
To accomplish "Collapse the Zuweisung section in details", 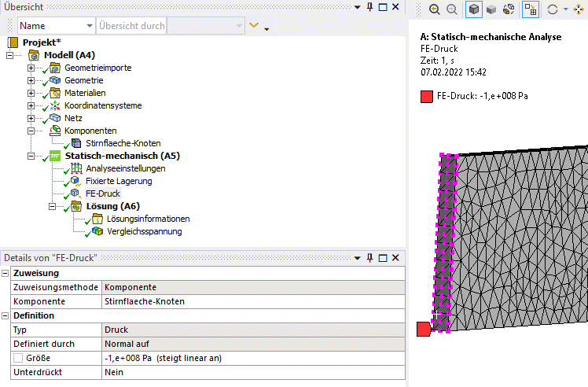I will [6, 273].
